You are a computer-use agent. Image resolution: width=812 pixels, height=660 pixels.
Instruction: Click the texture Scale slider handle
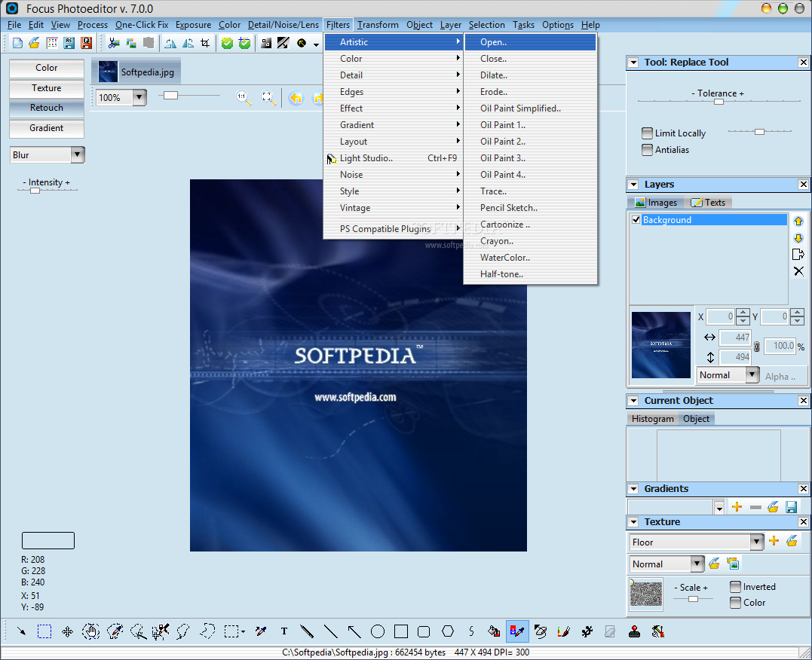[x=693, y=599]
